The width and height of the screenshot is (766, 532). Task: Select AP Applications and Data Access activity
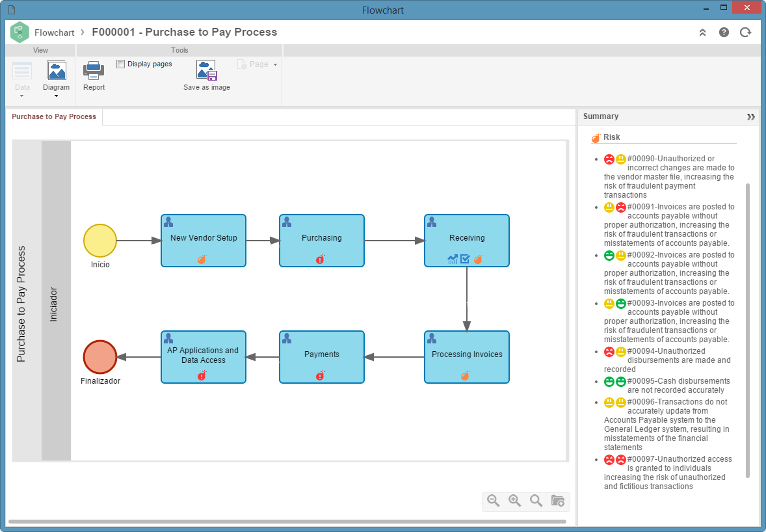tap(204, 357)
